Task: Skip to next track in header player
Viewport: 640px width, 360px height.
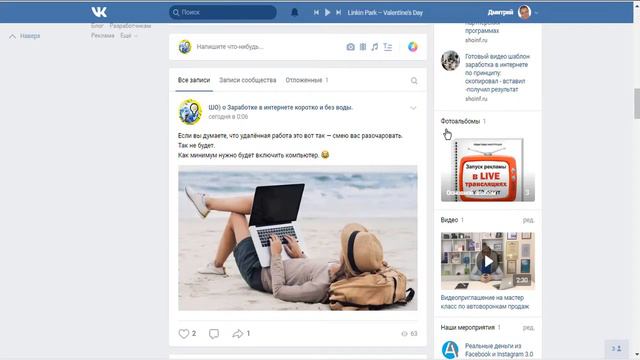Action: (x=338, y=13)
